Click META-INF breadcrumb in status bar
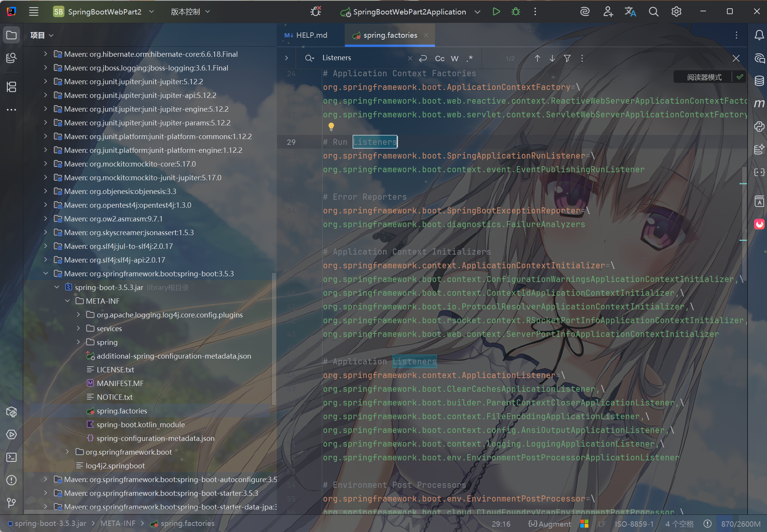767x532 pixels. point(118,524)
